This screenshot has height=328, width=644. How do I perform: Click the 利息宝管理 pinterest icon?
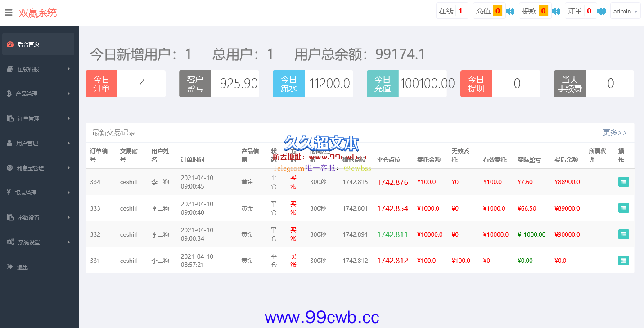(x=9, y=168)
